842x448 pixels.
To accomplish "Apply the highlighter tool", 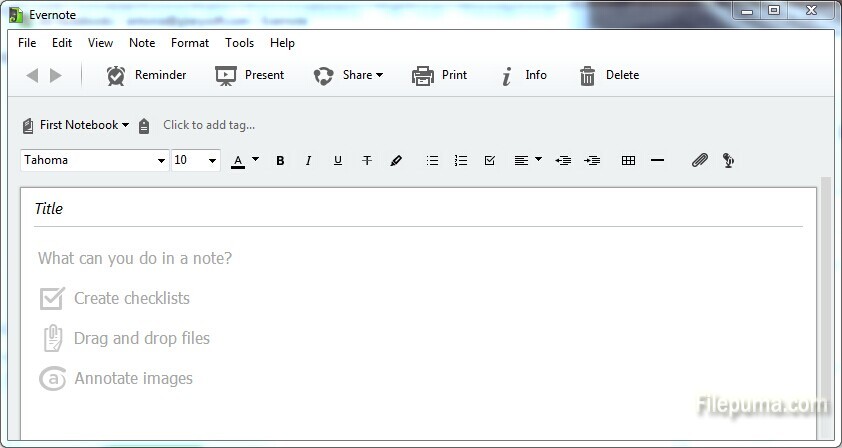I will (x=396, y=160).
